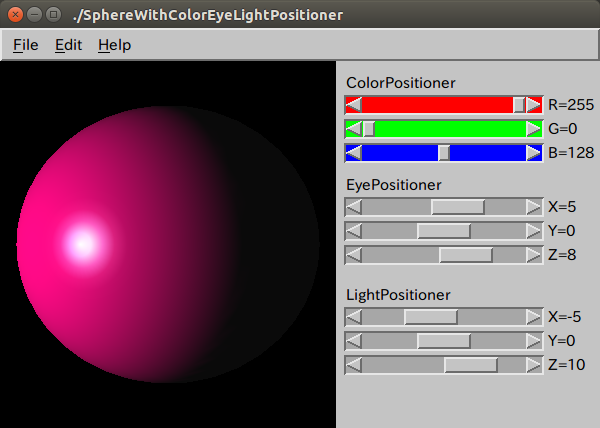Click the left arrow of the green G slider
The image size is (600, 428).
click(354, 129)
